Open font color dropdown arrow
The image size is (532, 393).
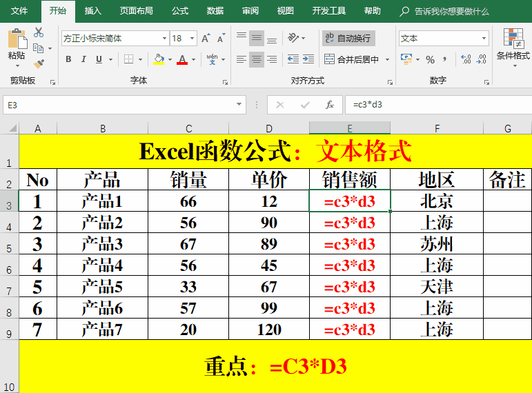click(193, 60)
